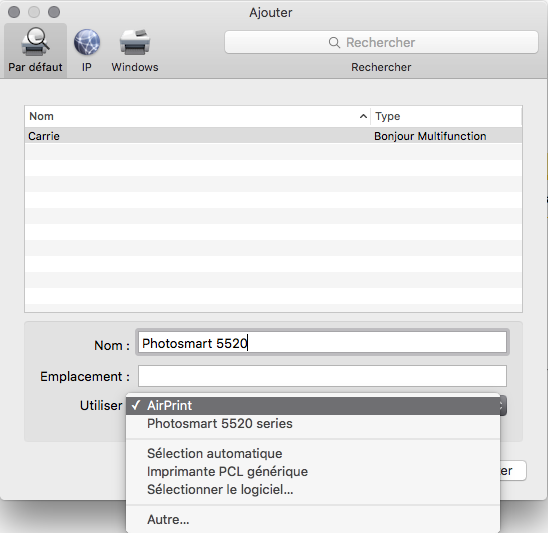Close the Ajouter window
Image resolution: width=548 pixels, height=533 pixels.
click(x=14, y=12)
